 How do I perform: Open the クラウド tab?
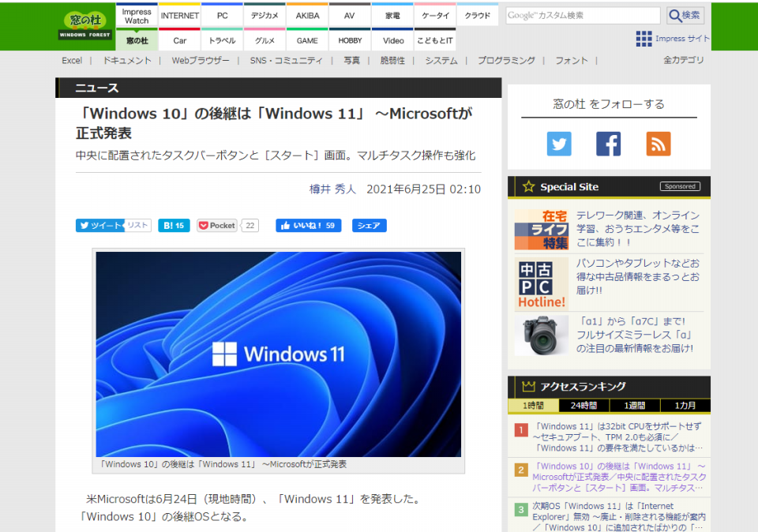pyautogui.click(x=477, y=16)
